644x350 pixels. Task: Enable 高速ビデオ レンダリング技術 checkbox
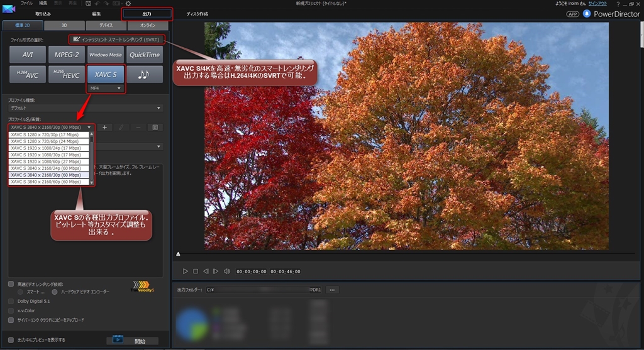(11, 284)
